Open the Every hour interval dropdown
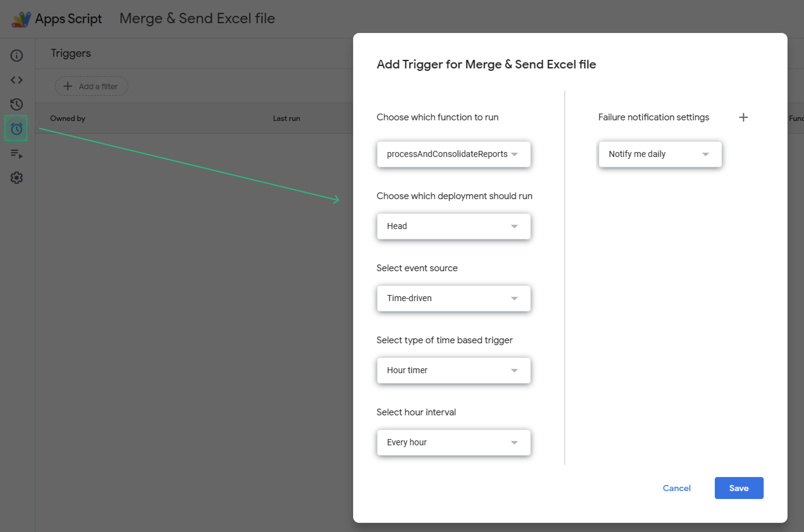 click(453, 443)
